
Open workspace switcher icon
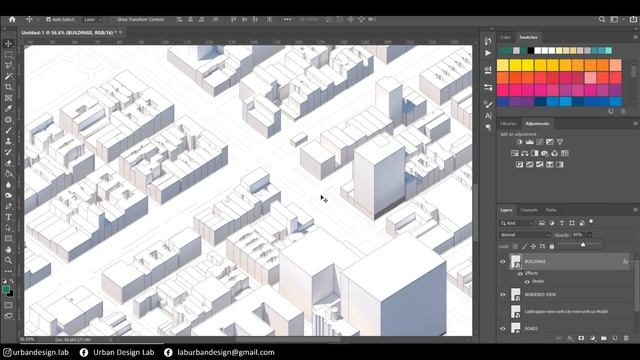tap(614, 19)
